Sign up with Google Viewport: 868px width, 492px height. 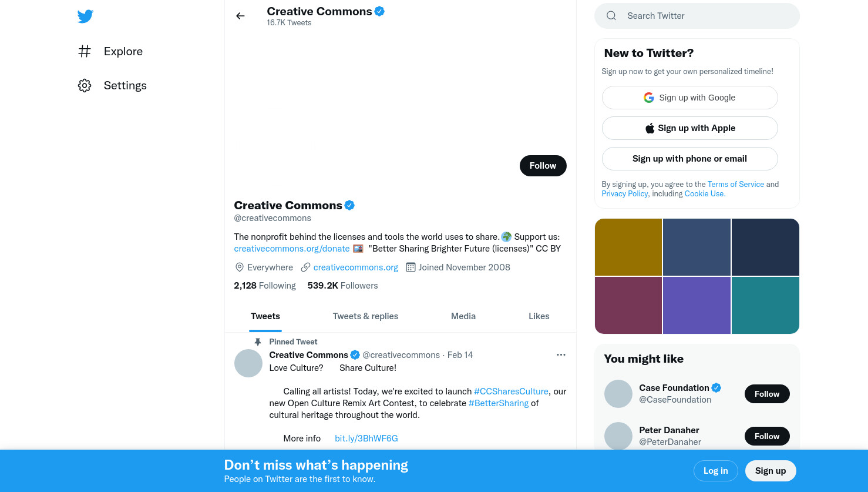690,98
